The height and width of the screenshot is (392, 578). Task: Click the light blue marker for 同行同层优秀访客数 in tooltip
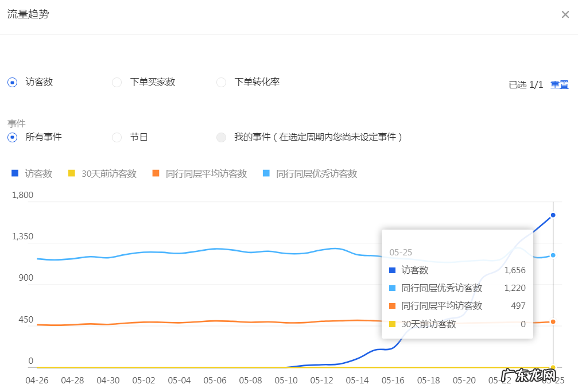pyautogui.click(x=392, y=288)
